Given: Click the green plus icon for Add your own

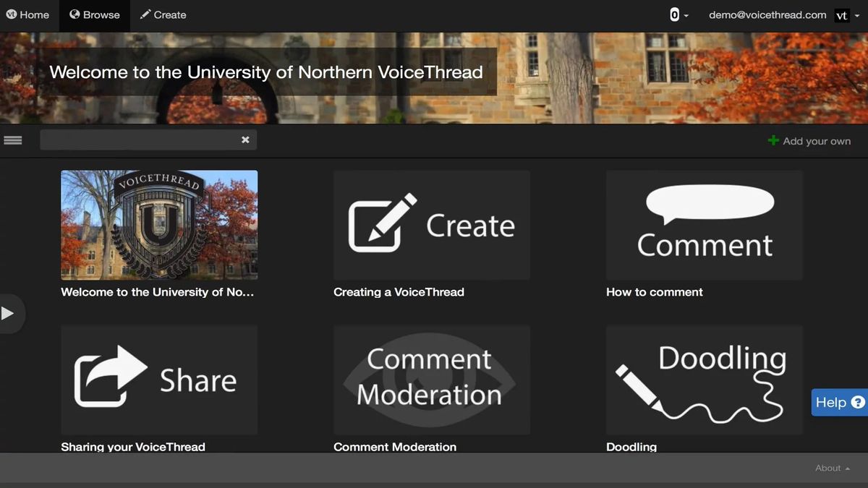Looking at the screenshot, I should pyautogui.click(x=773, y=140).
